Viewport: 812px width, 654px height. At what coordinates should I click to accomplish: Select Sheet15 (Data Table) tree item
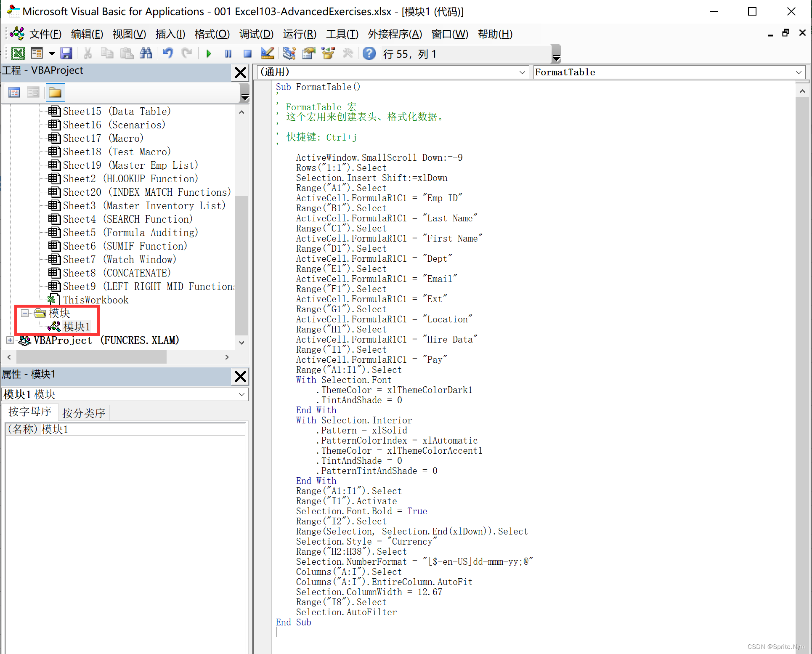coord(117,111)
